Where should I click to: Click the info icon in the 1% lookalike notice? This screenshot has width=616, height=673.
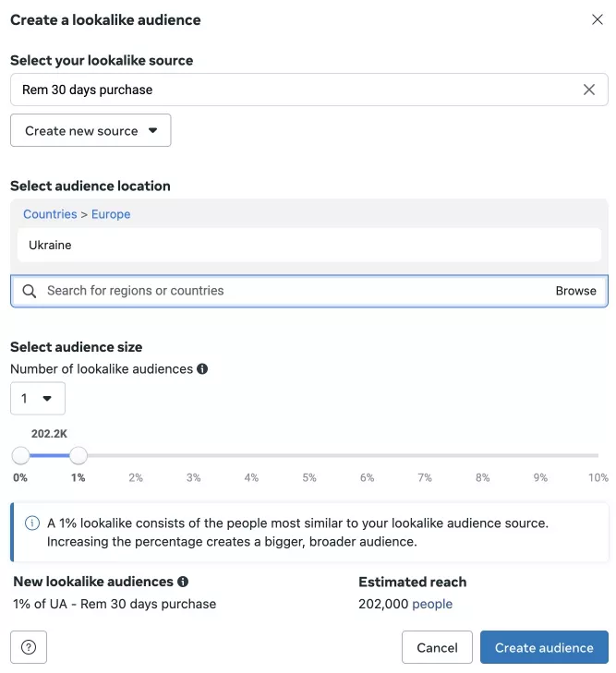point(32,523)
